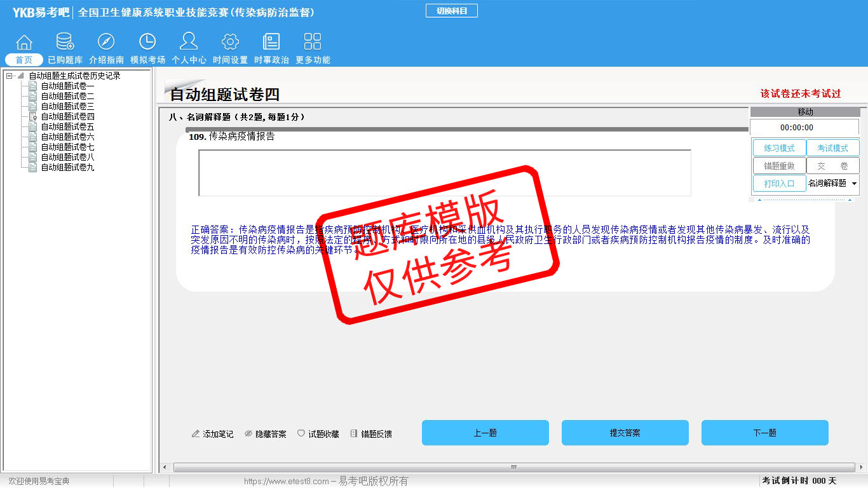The image size is (868, 488).
Task: Go to next question 下一题
Action: [x=765, y=433]
